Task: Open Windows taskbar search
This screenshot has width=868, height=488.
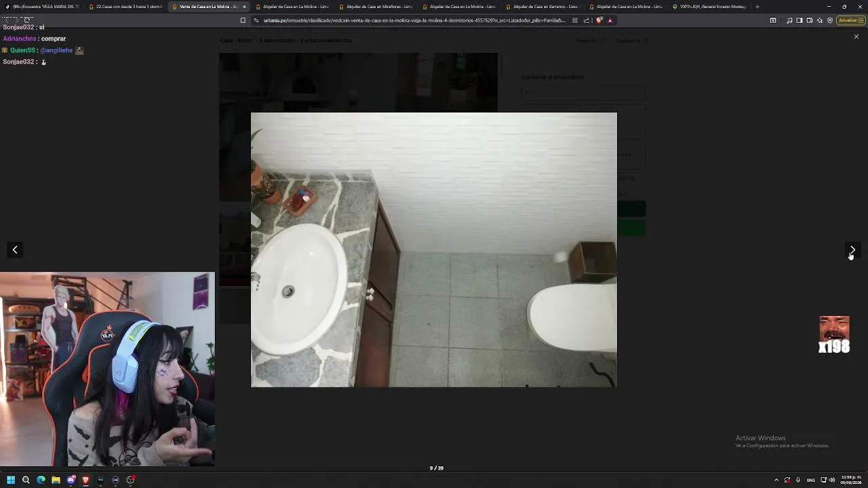Action: (x=26, y=480)
